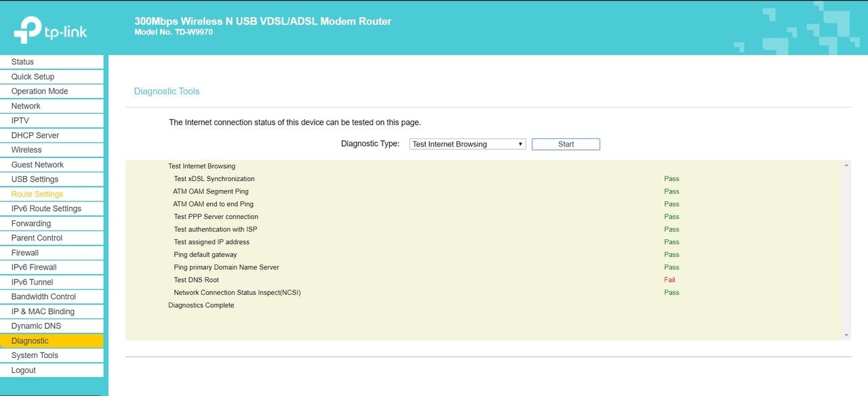Open Quick Setup in sidebar
The image size is (868, 396).
pyautogui.click(x=52, y=77)
